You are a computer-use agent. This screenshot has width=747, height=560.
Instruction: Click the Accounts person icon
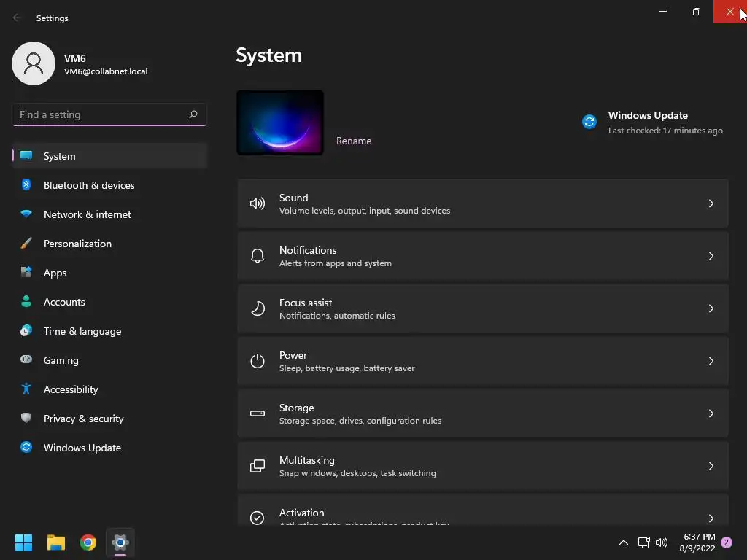coord(26,301)
